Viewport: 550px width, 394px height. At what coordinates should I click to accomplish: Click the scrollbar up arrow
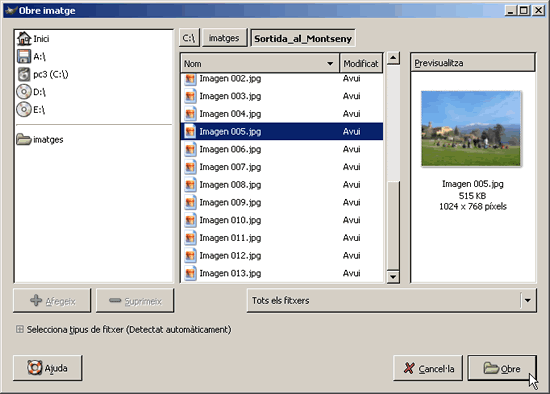[x=393, y=58]
